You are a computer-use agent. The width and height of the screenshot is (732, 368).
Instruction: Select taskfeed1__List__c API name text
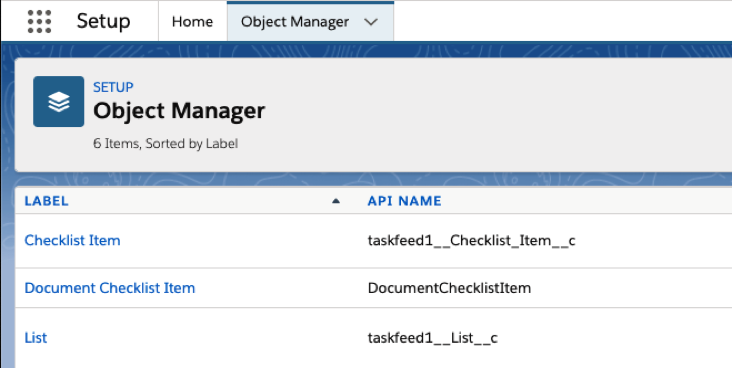(432, 338)
